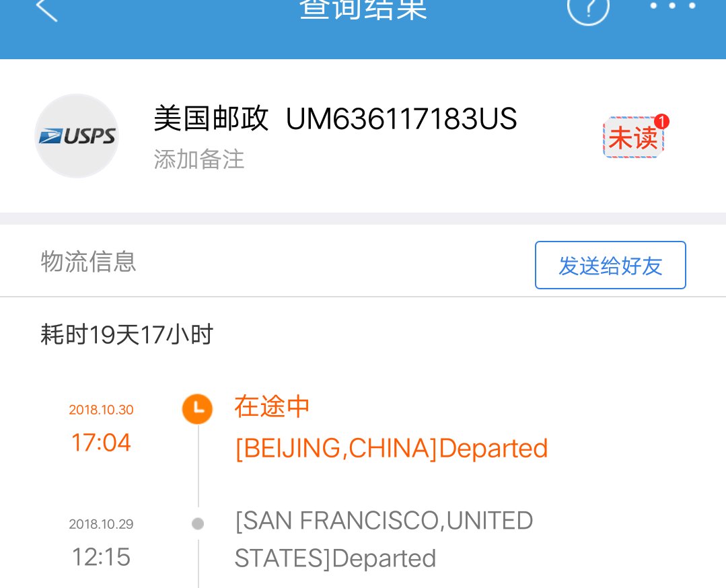Tap the back arrow in header

(x=47, y=9)
